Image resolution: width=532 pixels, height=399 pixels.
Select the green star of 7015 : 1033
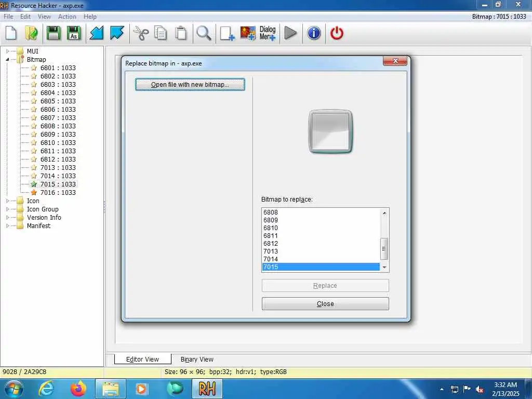click(34, 184)
